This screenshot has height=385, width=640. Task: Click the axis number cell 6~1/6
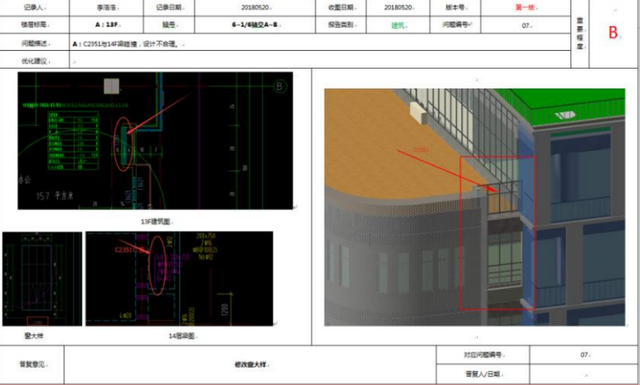click(255, 25)
